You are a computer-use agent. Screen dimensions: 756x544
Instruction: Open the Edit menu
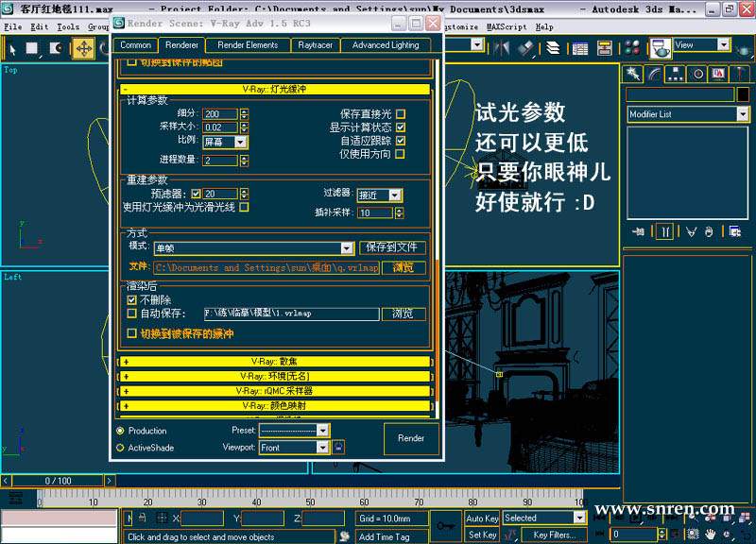[40, 27]
